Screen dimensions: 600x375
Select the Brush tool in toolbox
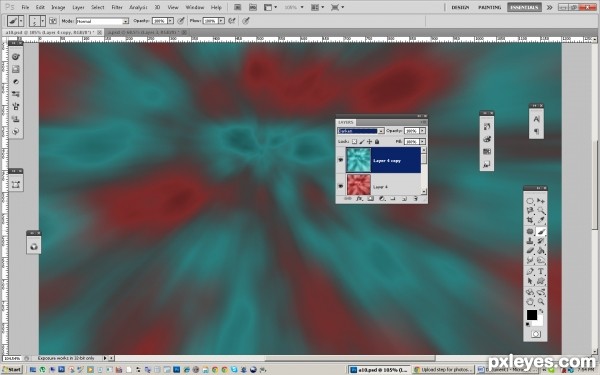click(x=541, y=231)
